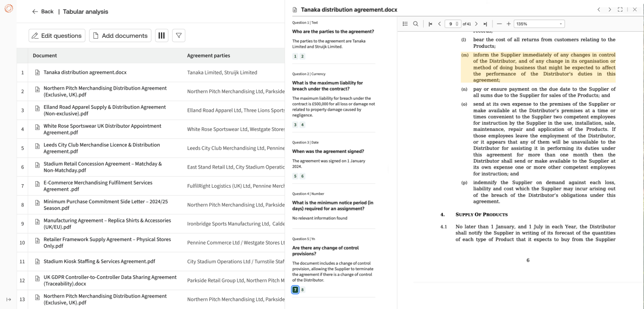Screen dimensions: 644x309
Task: Toggle the document outline sidebar icon
Action: point(406,24)
